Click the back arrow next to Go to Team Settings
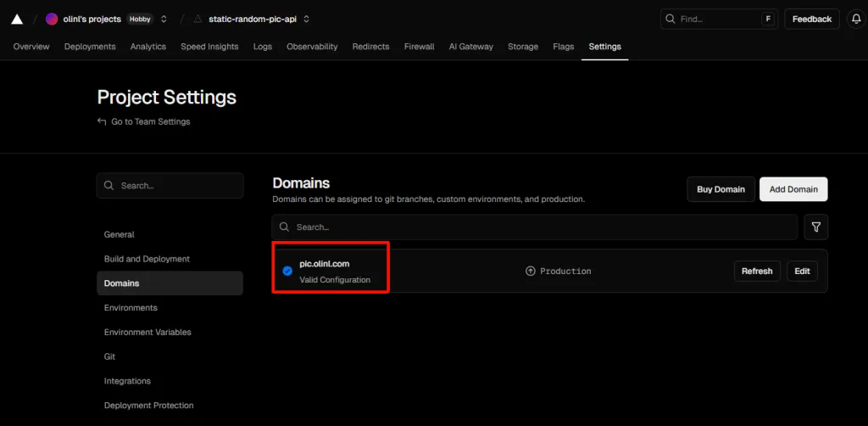Screen dimensions: 868x426 coord(102,121)
